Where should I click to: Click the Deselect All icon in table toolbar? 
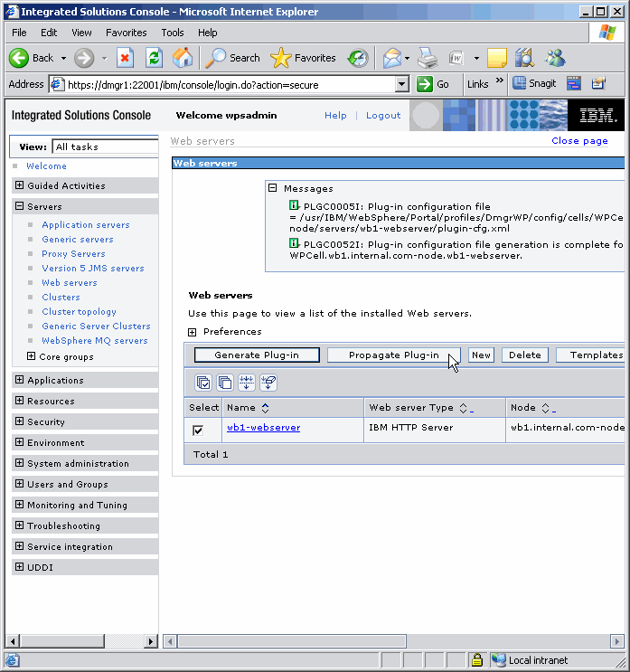pyautogui.click(x=224, y=383)
